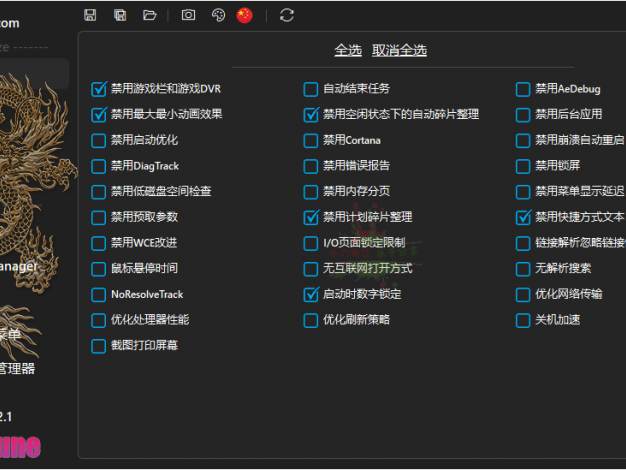Image resolution: width=626 pixels, height=470 pixels.
Task: Uncheck 禁用计划碎片整理
Action: [x=311, y=218]
